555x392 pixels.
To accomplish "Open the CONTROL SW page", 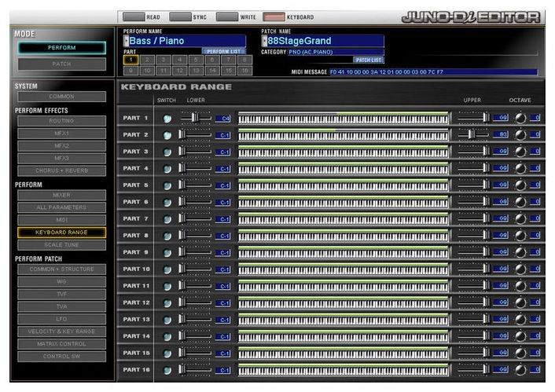I will coord(62,357).
